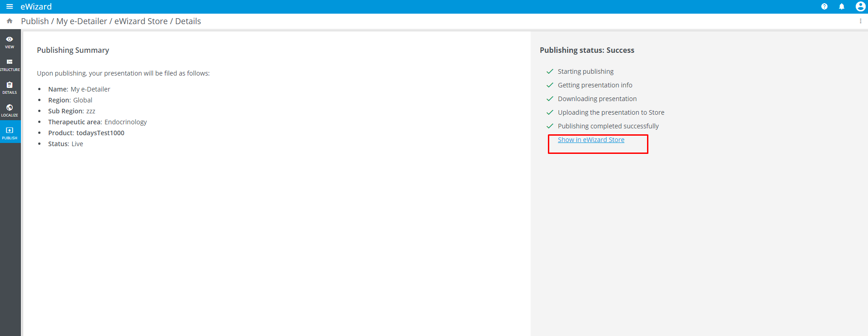Click the Details breadcrumb at path end
Viewport: 868px width, 336px height.
188,21
